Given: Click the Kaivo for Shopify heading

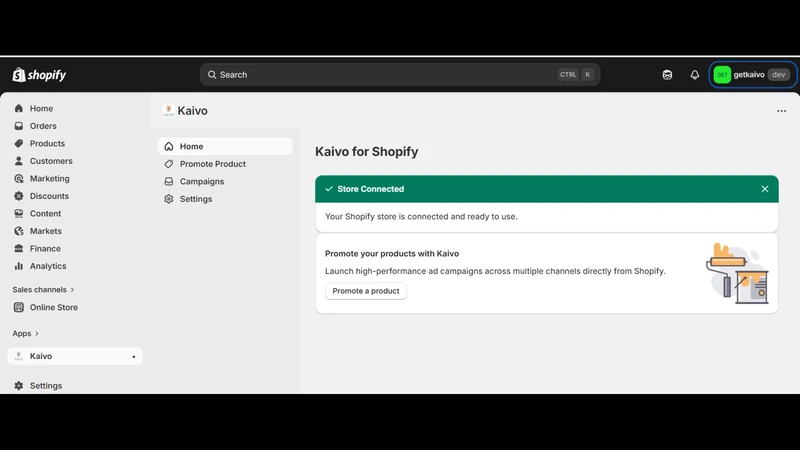Looking at the screenshot, I should pyautogui.click(x=366, y=152).
